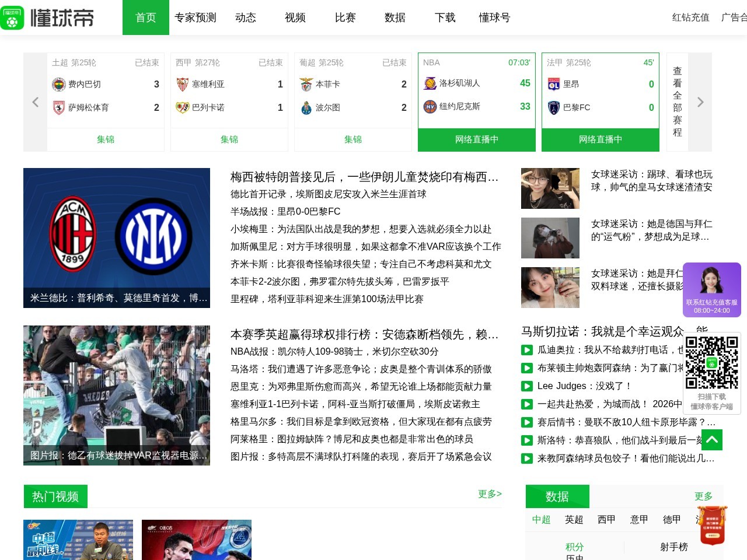
Task: Click the left arrow of the match score carousel
Action: coord(35,102)
